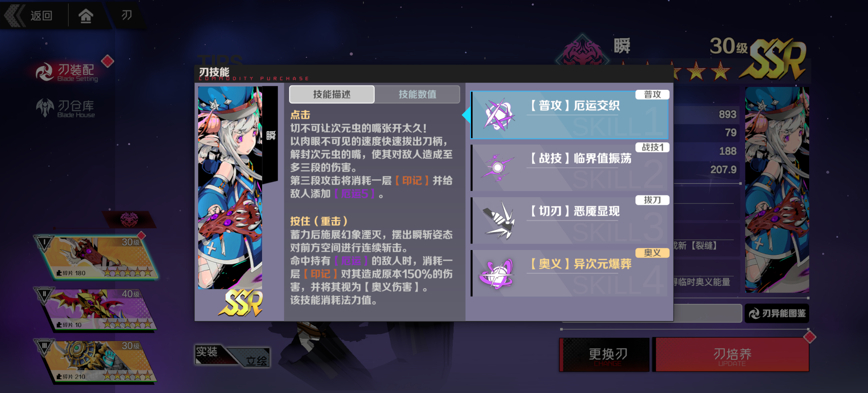This screenshot has height=393, width=868.
Task: Open 刃装配 Blade Setting sidebar entry
Action: pyautogui.click(x=67, y=72)
